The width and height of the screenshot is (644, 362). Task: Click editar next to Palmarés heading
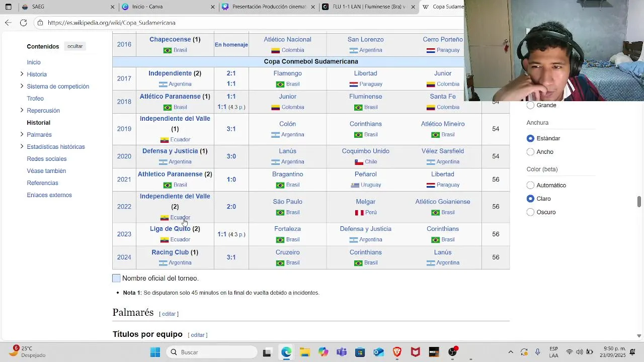point(169,314)
